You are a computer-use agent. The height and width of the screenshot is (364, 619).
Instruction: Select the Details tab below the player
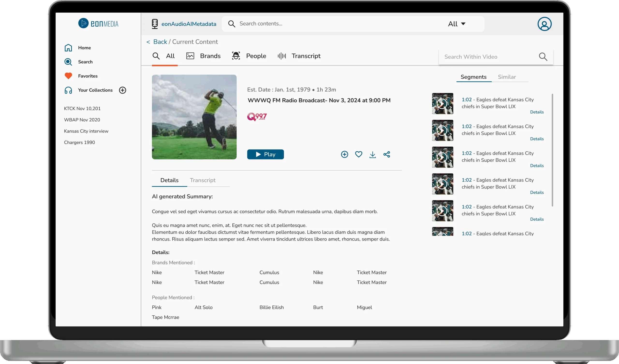tap(169, 180)
